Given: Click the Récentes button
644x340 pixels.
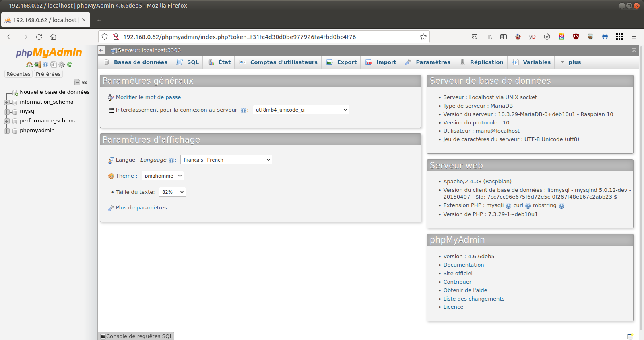Looking at the screenshot, I should tap(19, 74).
